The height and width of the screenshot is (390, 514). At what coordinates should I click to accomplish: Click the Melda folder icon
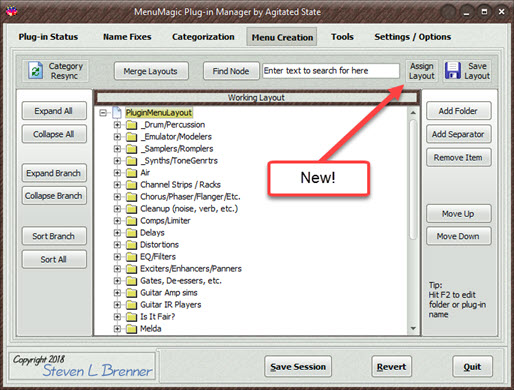pos(131,329)
